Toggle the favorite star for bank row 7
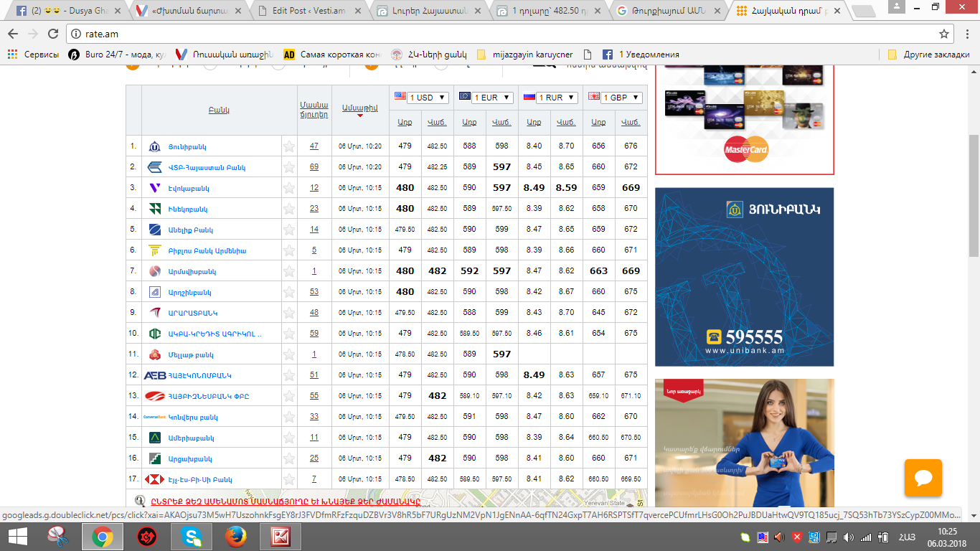Viewport: 980px width, 551px height. 289,271
